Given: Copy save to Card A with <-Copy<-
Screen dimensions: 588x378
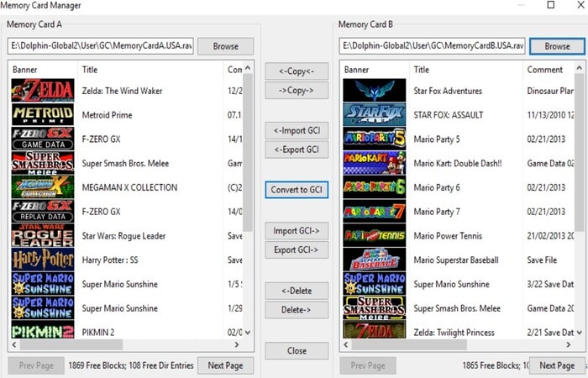Looking at the screenshot, I should click(297, 71).
